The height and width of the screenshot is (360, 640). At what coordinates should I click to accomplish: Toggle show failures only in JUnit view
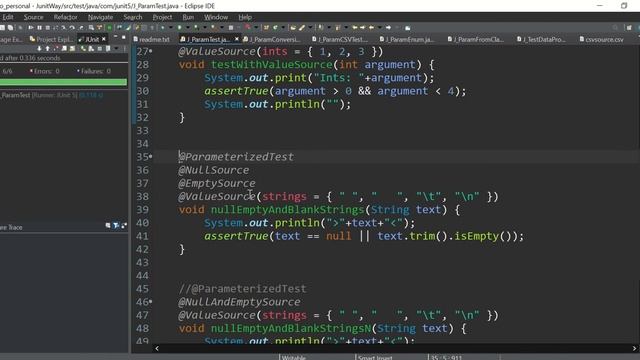click(56, 49)
